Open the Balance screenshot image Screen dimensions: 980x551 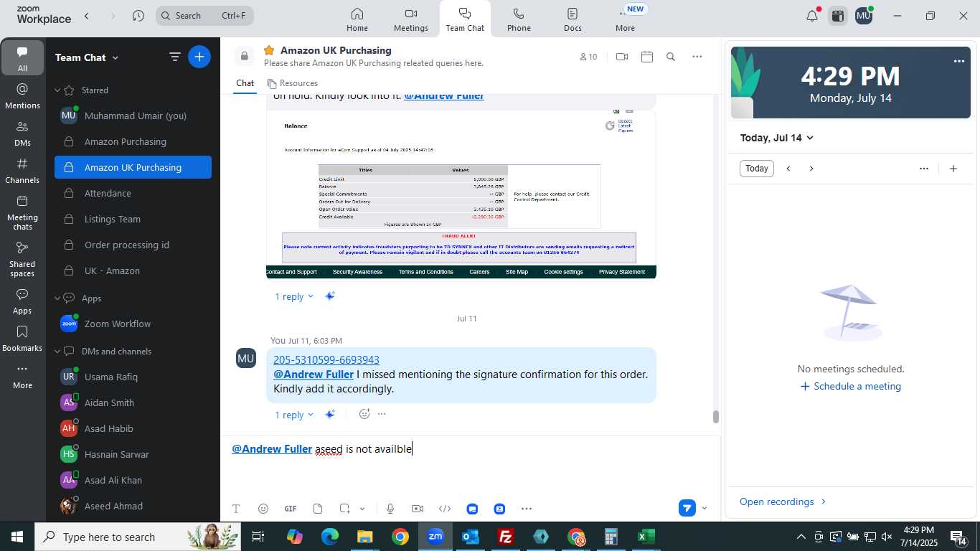461,193
